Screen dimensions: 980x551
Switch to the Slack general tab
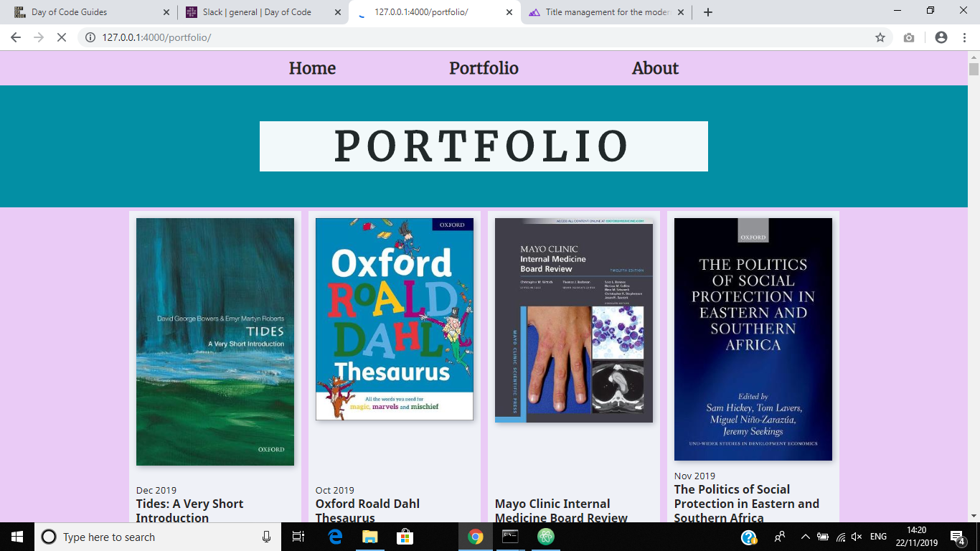263,12
